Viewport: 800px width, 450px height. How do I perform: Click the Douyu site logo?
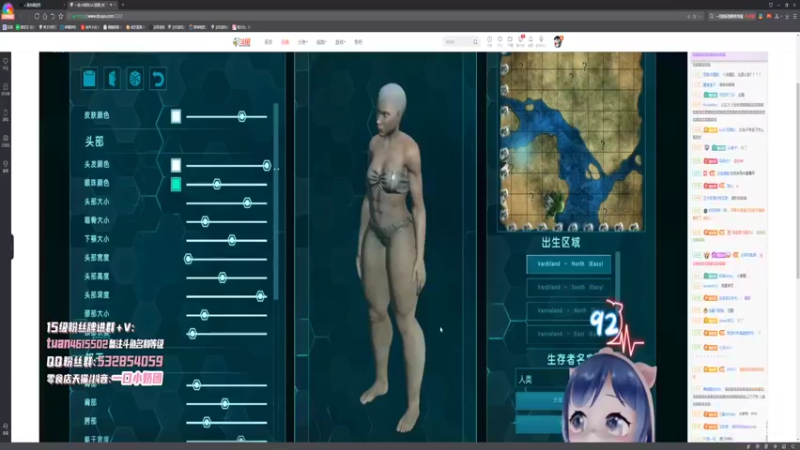pos(242,42)
